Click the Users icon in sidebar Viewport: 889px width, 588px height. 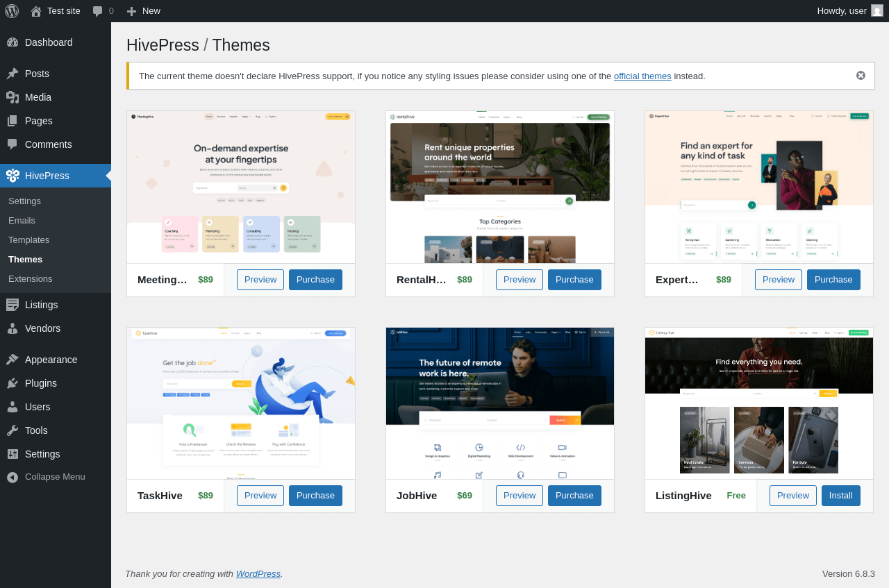tap(13, 407)
